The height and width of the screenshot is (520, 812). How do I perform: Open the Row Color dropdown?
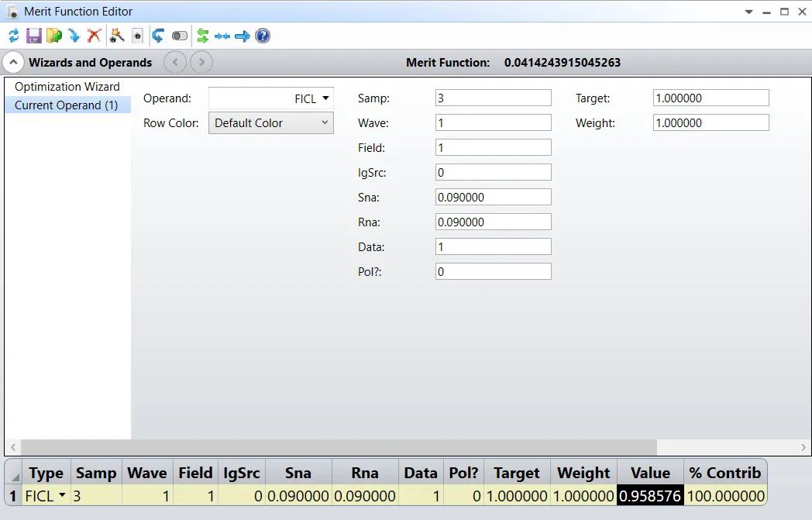tap(271, 123)
